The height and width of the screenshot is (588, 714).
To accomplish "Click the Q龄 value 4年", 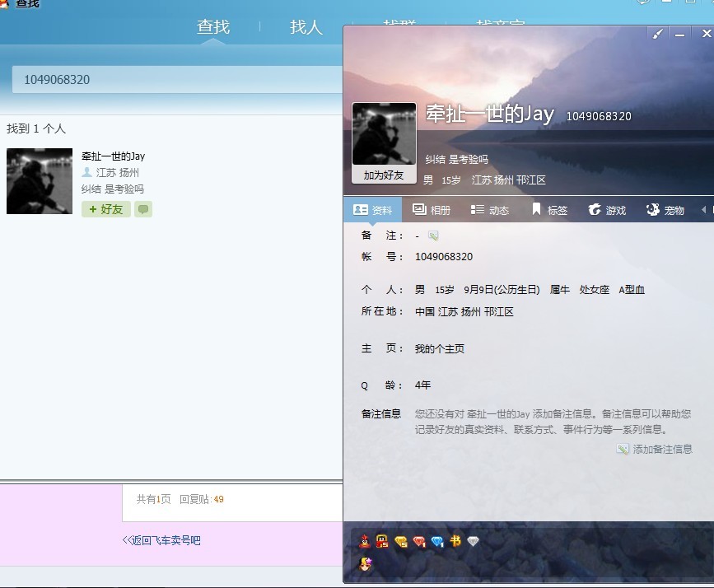I will (422, 385).
